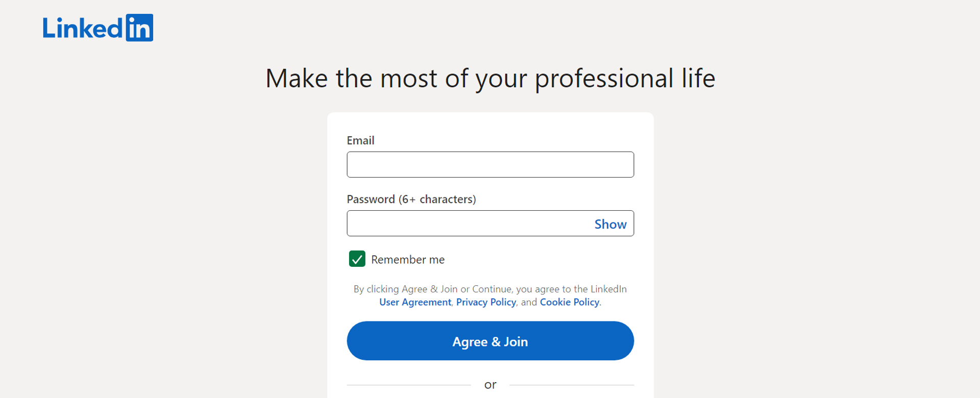View the Privacy Policy
Image resolution: width=980 pixels, height=398 pixels.
pyautogui.click(x=486, y=302)
